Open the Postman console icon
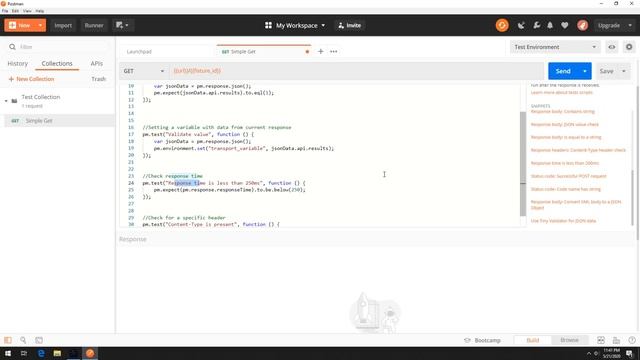 coord(39,340)
